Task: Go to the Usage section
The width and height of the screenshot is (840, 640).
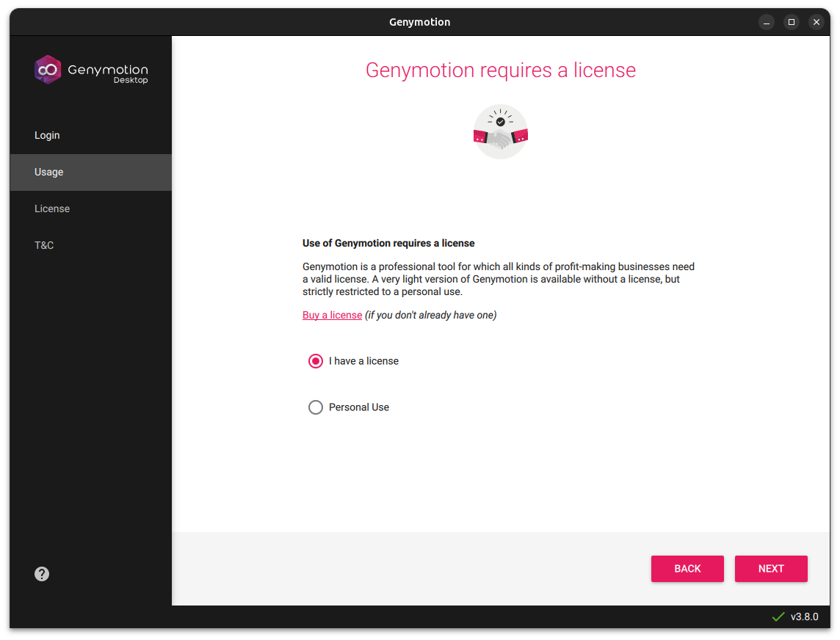Action: (48, 172)
